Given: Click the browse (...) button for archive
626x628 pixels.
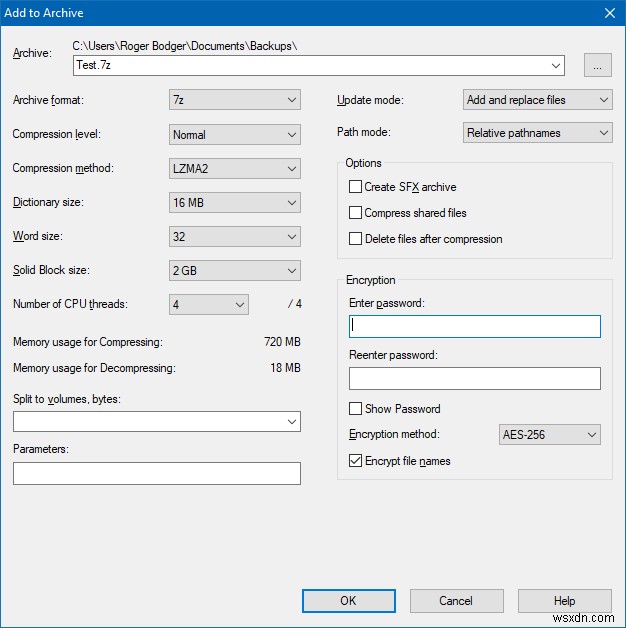Looking at the screenshot, I should coord(598,65).
